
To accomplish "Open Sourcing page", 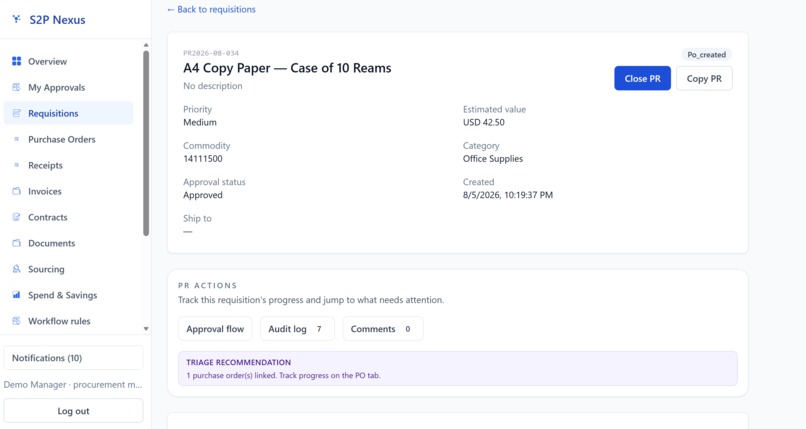I will point(68,269).
